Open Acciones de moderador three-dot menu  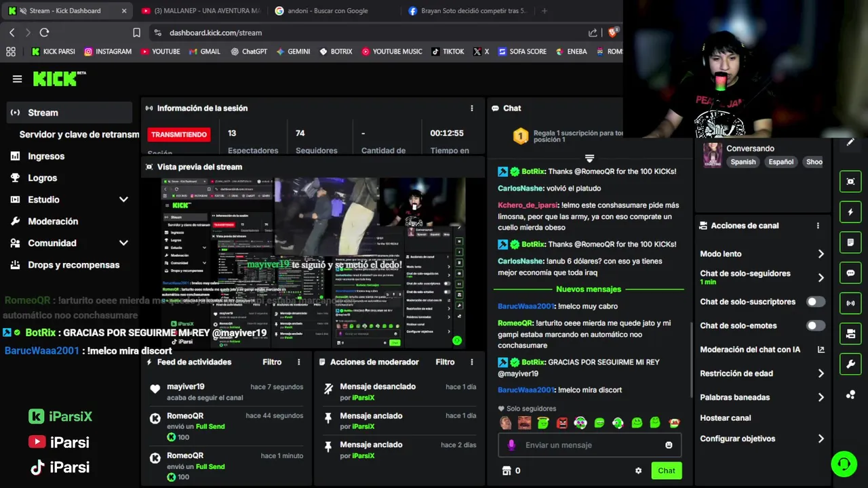click(x=472, y=362)
